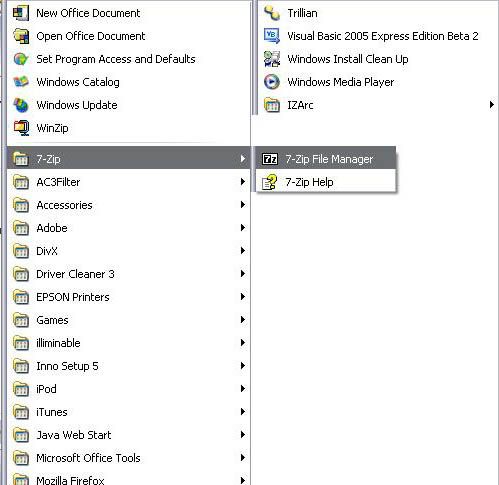The height and width of the screenshot is (485, 499).
Task: Open Windows Install Clean Up entry
Action: (377, 59)
